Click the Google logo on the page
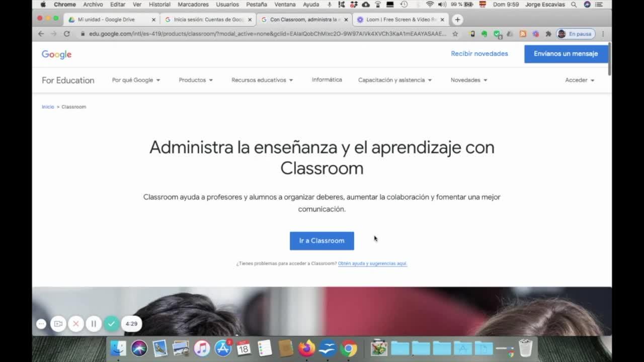Screen dimensions: 644x362 [x=56, y=54]
